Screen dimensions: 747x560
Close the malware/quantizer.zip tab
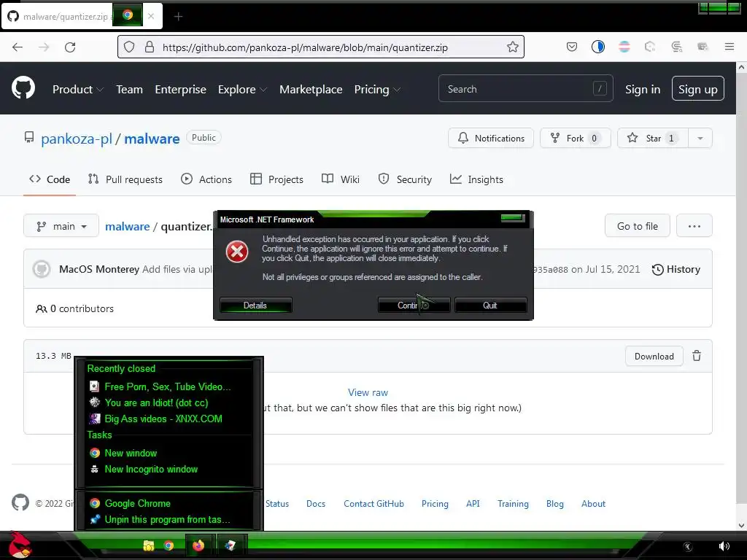pos(151,16)
